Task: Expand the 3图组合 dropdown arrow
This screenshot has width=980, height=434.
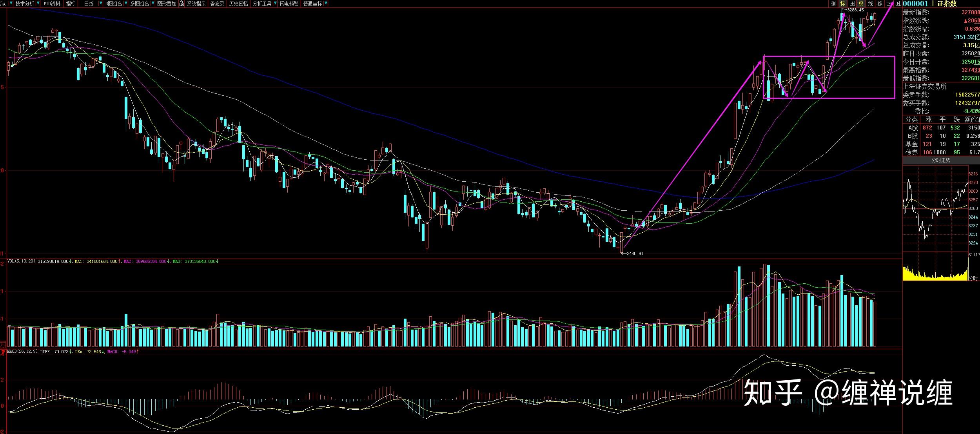Action: pyautogui.click(x=126, y=3)
